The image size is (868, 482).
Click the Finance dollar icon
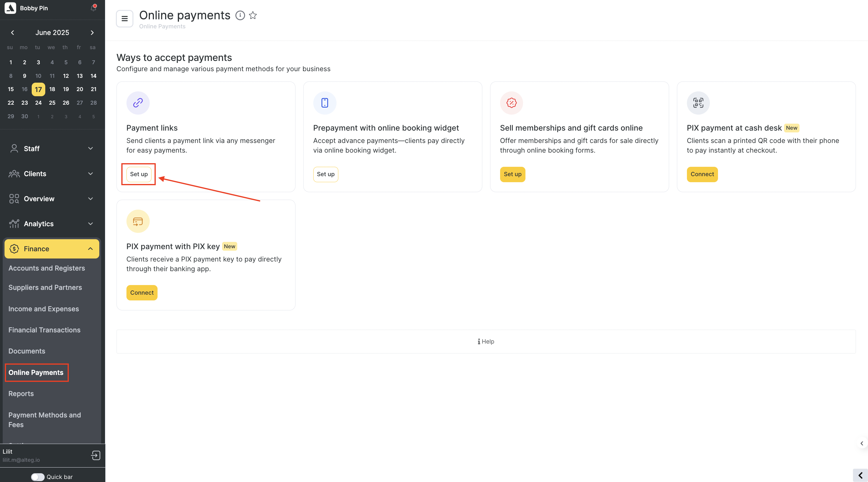[x=14, y=249]
